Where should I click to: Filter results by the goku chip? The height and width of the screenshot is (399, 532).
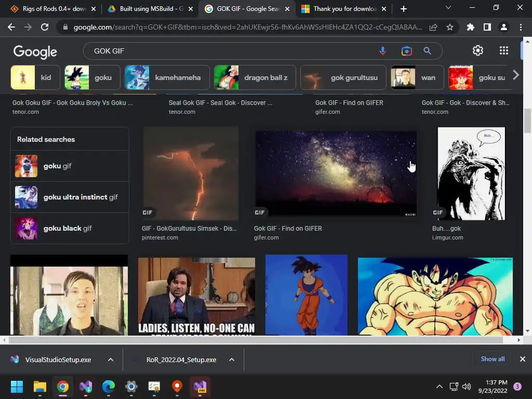(92, 77)
